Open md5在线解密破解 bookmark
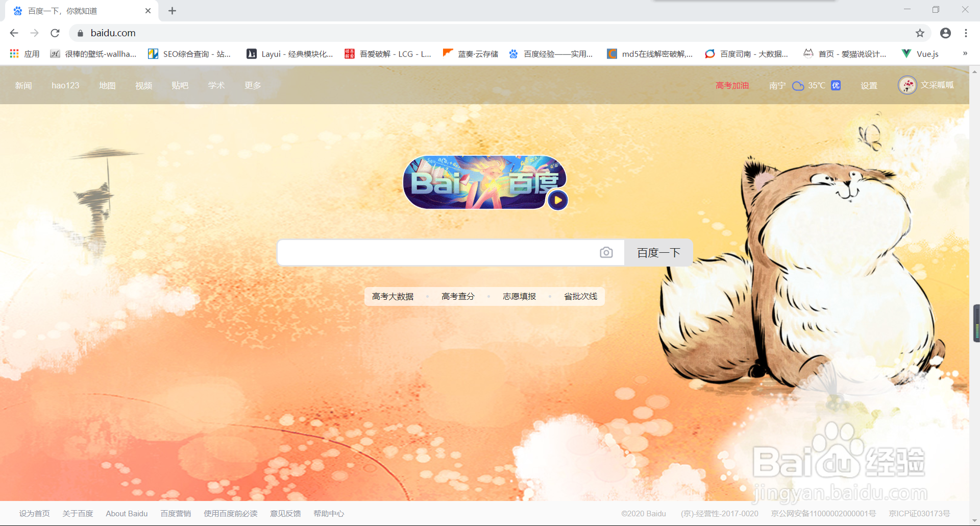Screen dimensions: 980x526 coord(650,54)
